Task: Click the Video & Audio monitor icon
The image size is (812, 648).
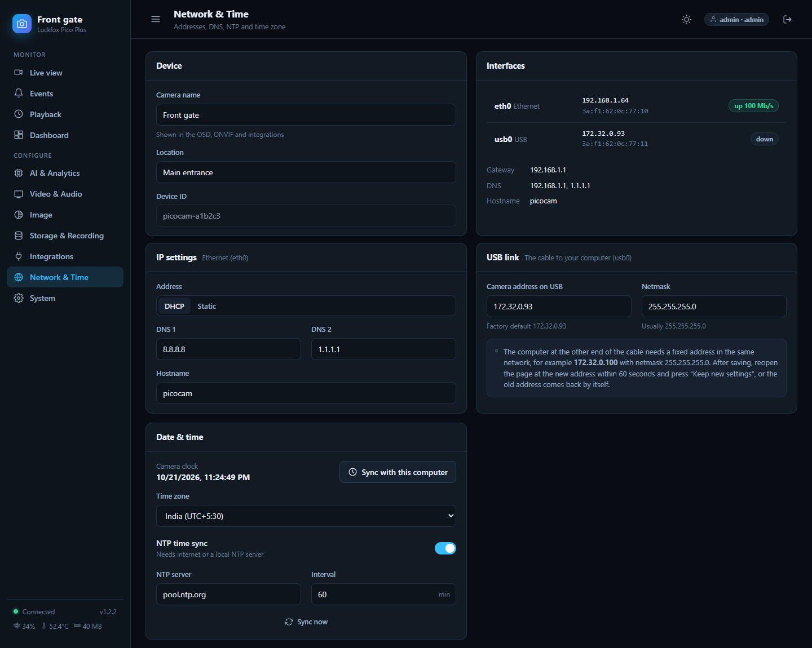Action: click(x=19, y=194)
